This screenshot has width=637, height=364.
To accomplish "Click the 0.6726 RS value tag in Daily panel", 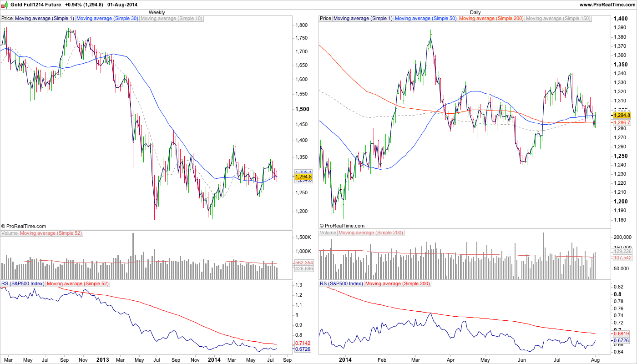I will [621, 340].
